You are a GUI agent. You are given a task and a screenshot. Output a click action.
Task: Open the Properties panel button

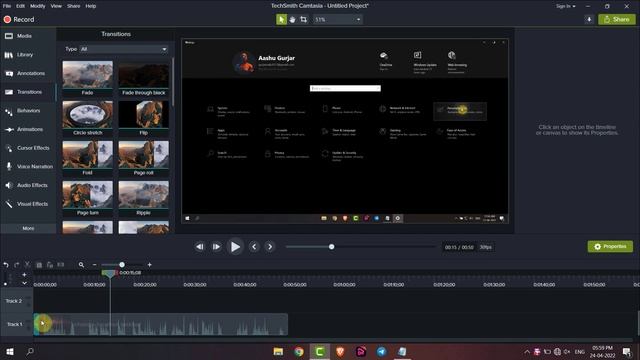610,247
